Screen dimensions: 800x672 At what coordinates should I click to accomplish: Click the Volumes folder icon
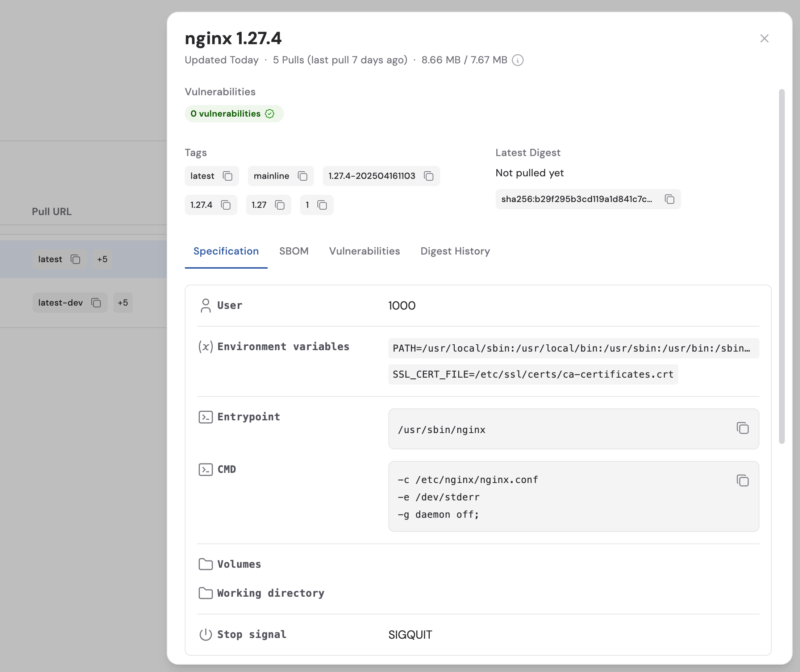coord(205,564)
